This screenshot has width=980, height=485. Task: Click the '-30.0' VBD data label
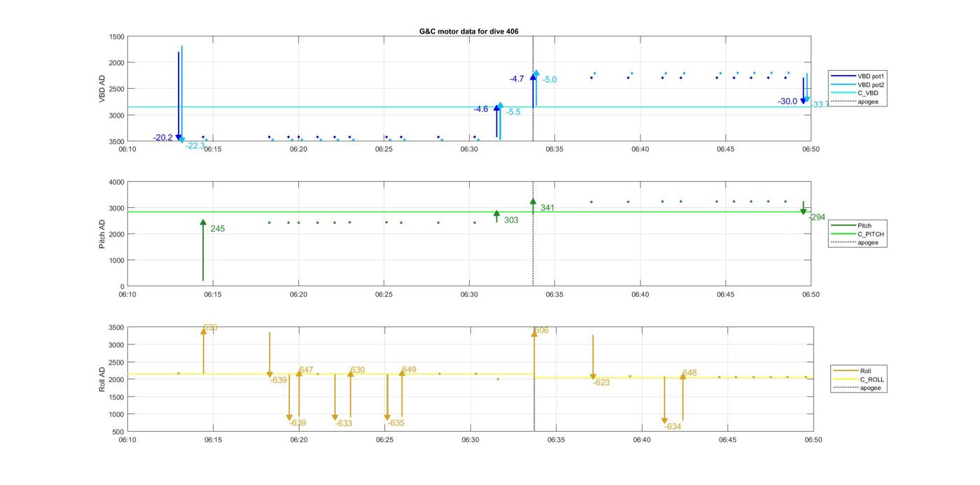787,101
